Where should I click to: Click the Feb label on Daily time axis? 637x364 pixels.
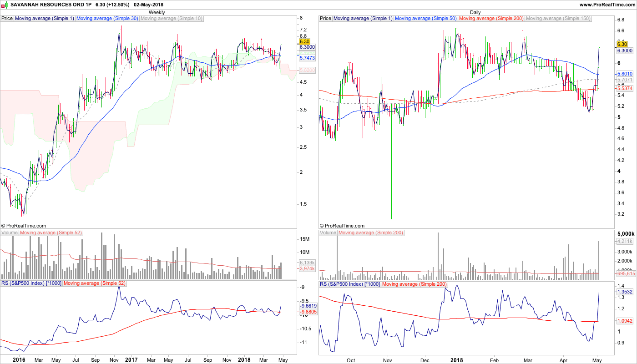(495, 360)
